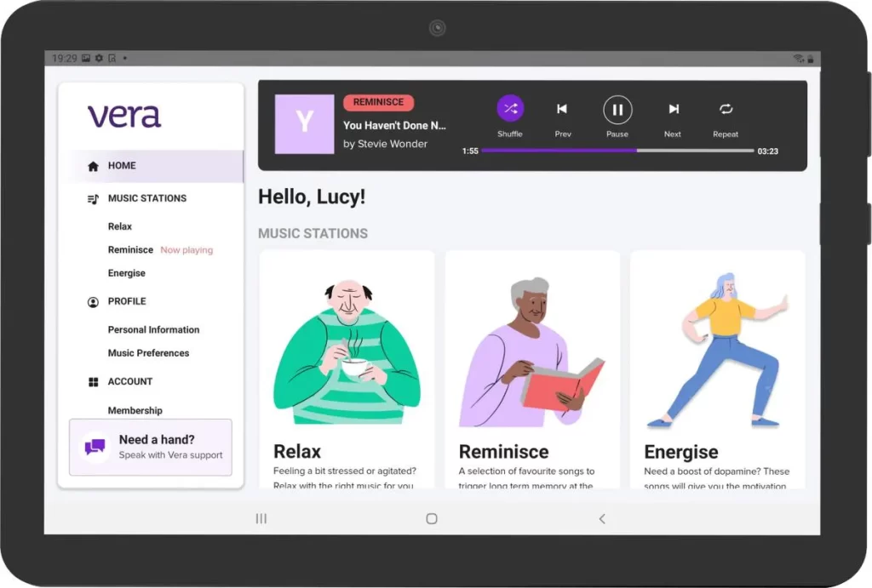Viewport: 872px width, 588px height.
Task: Skip to the next track
Action: [673, 109]
